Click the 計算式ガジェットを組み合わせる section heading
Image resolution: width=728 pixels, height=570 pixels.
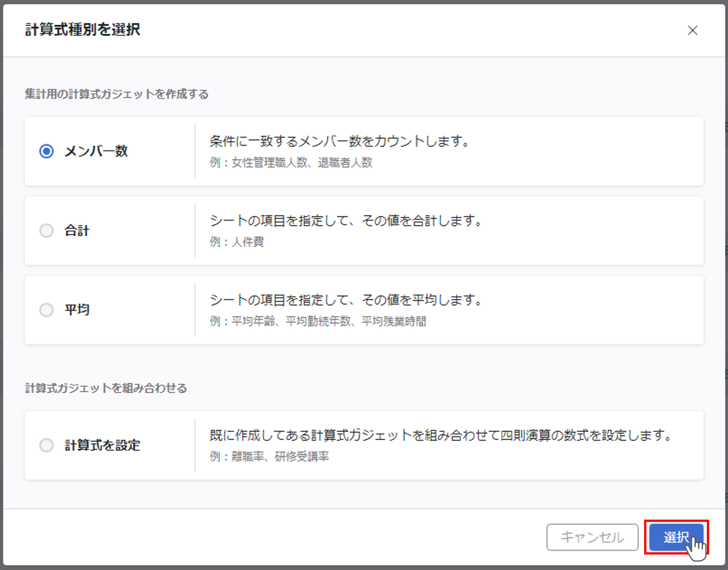106,388
